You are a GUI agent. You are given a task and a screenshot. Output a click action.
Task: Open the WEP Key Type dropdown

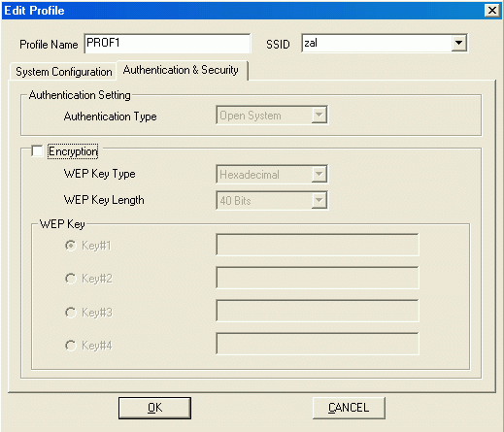point(319,174)
